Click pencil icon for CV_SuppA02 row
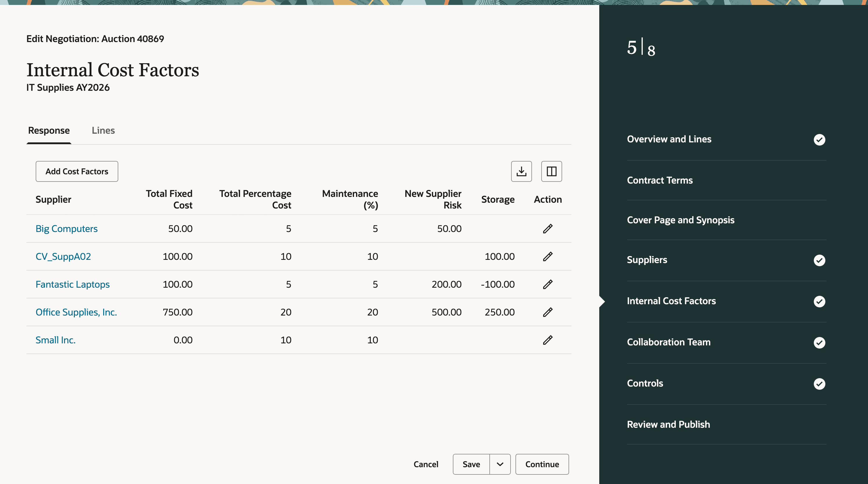This screenshot has height=484, width=868. [548, 256]
